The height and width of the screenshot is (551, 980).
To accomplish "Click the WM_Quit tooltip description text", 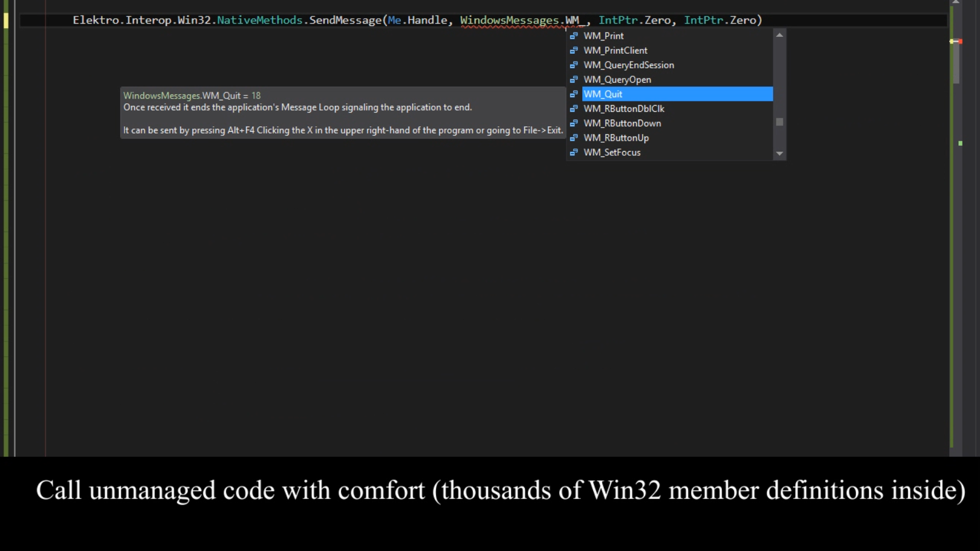I will pos(298,108).
